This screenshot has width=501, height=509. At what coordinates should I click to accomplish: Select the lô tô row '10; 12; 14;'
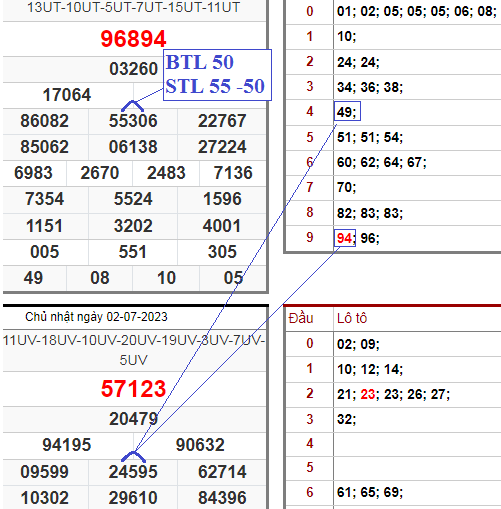pyautogui.click(x=370, y=369)
